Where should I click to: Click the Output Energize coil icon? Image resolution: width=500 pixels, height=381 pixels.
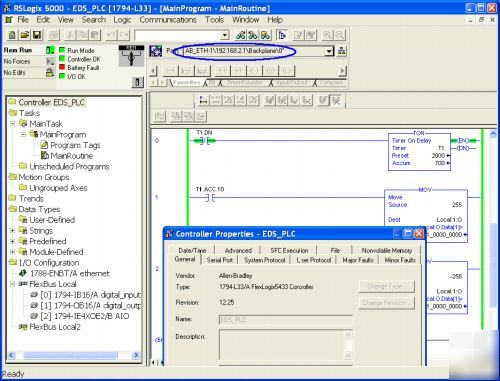(255, 71)
